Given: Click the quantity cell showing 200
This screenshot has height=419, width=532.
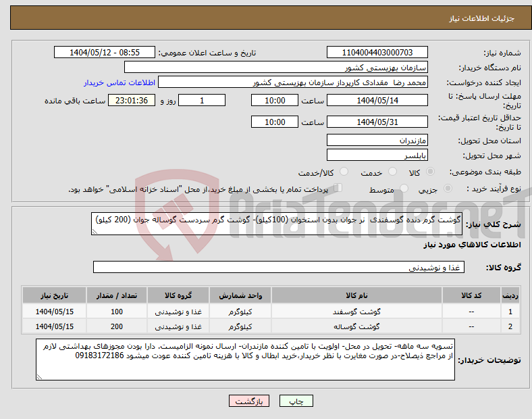Looking at the screenshot, I should 117,326.
